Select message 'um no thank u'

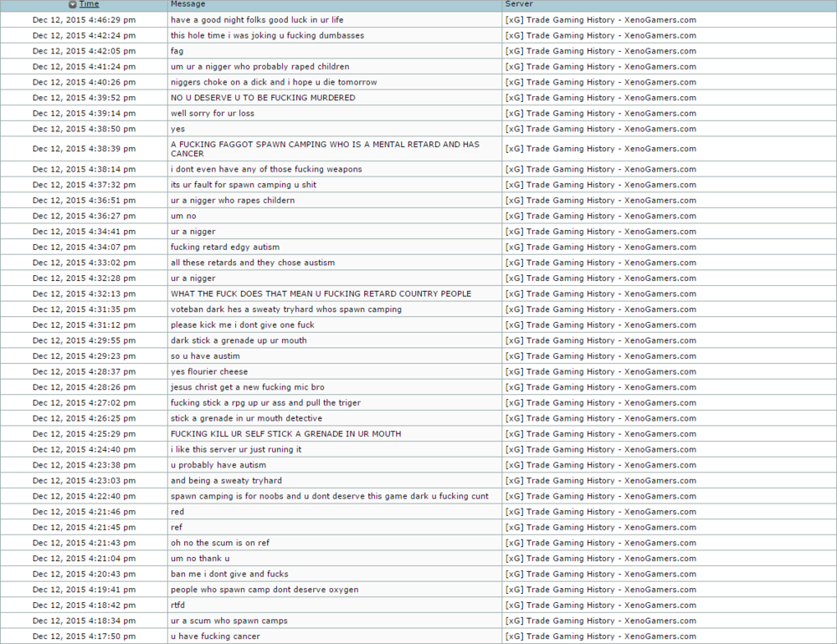pyautogui.click(x=200, y=559)
